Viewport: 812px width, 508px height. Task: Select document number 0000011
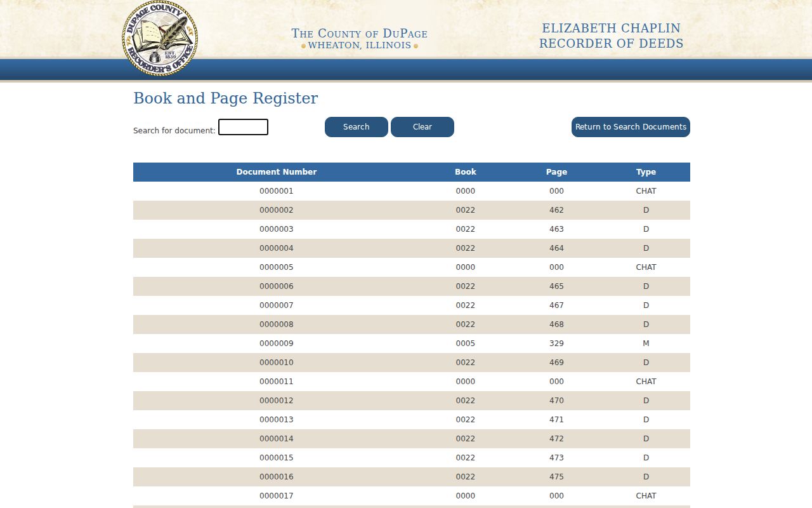coord(277,382)
